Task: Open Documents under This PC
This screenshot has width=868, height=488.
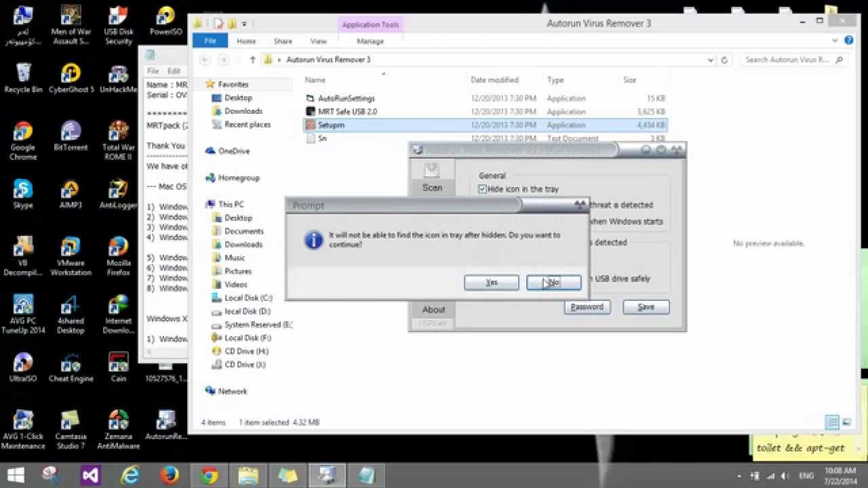Action: pyautogui.click(x=243, y=231)
